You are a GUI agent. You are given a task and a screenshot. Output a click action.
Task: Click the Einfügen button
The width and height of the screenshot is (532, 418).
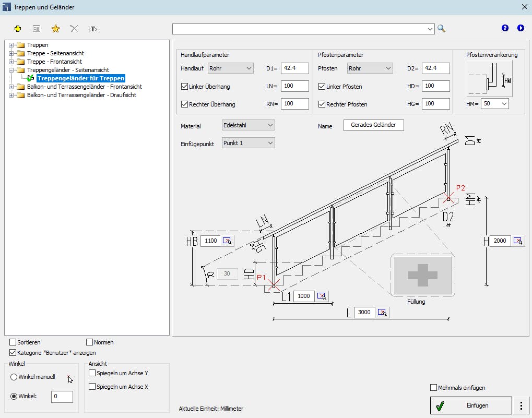[471, 405]
